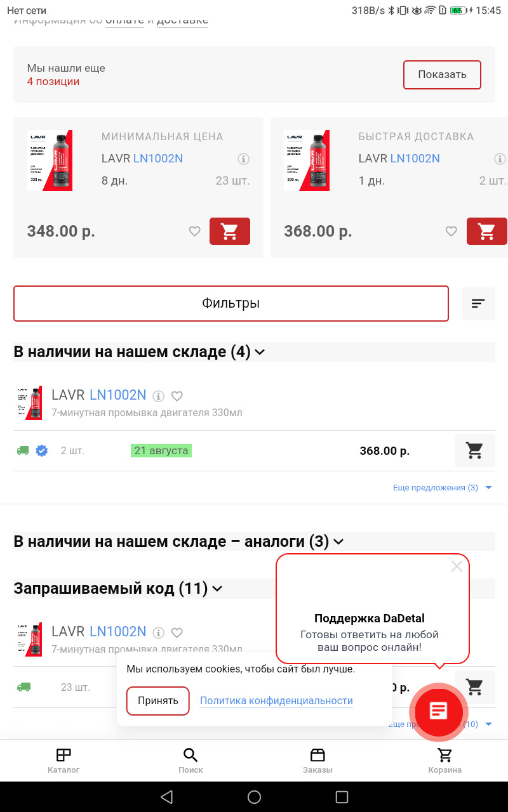Expand the аналоги (3) section

[338, 542]
